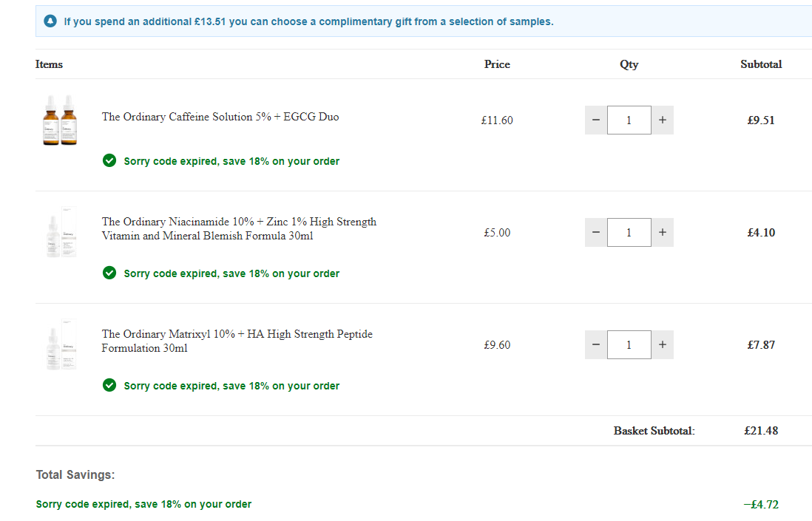Decrease quantity of Matrixyl 10% + HA
812x521 pixels.
pos(595,344)
